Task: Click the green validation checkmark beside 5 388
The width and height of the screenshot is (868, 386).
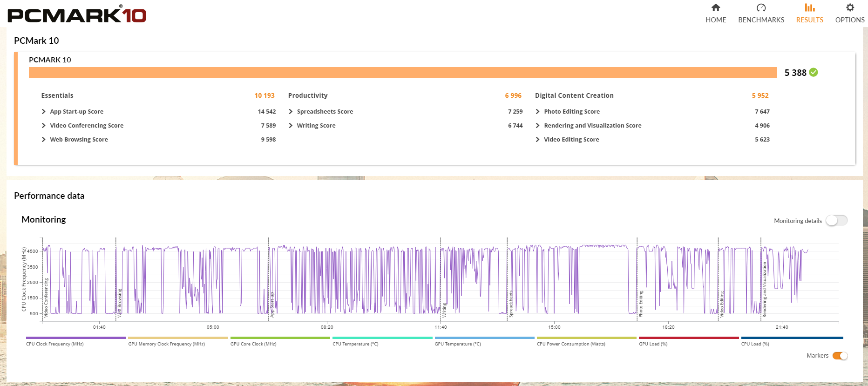Action: [x=814, y=72]
